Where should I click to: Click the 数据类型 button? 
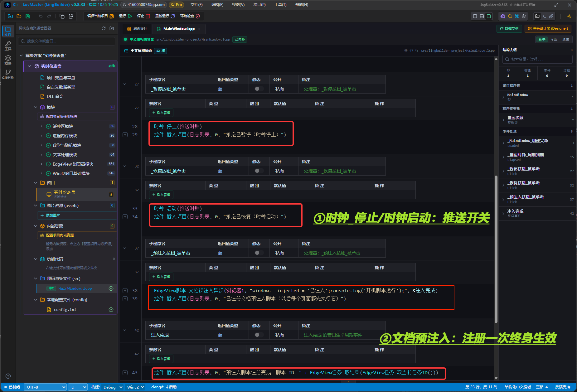pyautogui.click(x=509, y=29)
